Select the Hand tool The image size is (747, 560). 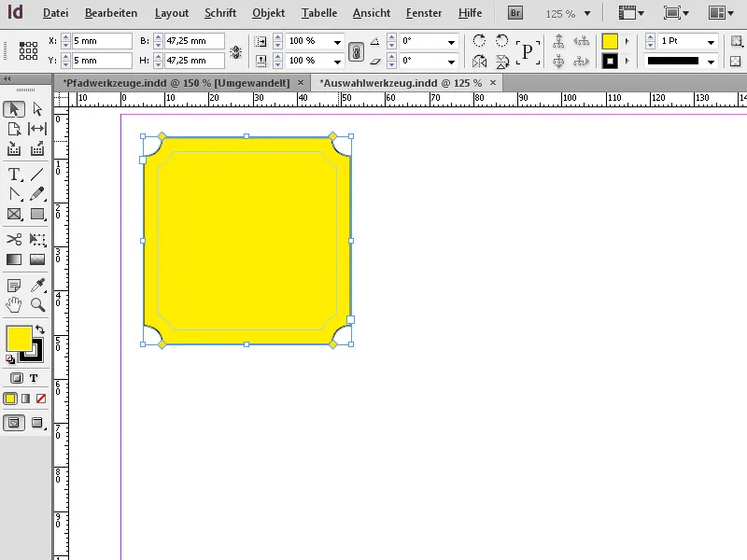point(14,305)
